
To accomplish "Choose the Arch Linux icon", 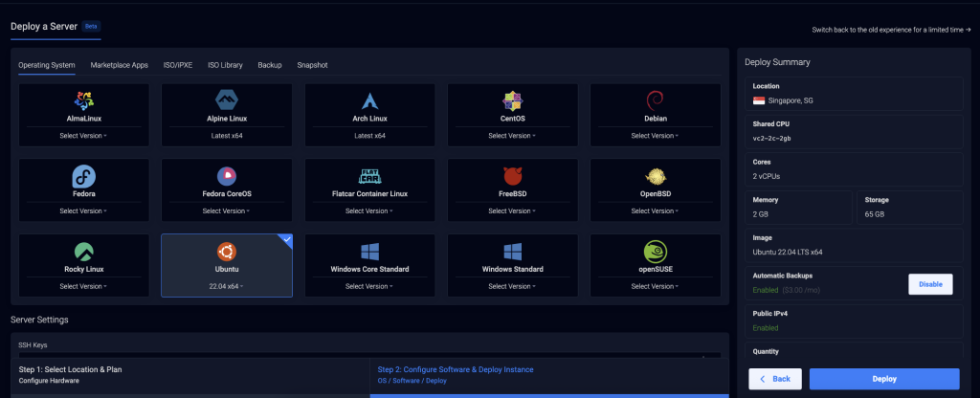I will 369,100.
